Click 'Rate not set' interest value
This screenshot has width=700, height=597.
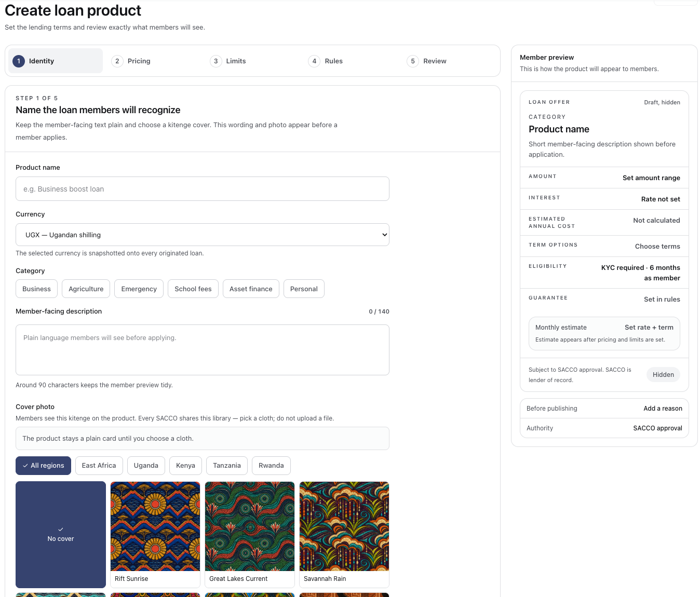pos(661,199)
